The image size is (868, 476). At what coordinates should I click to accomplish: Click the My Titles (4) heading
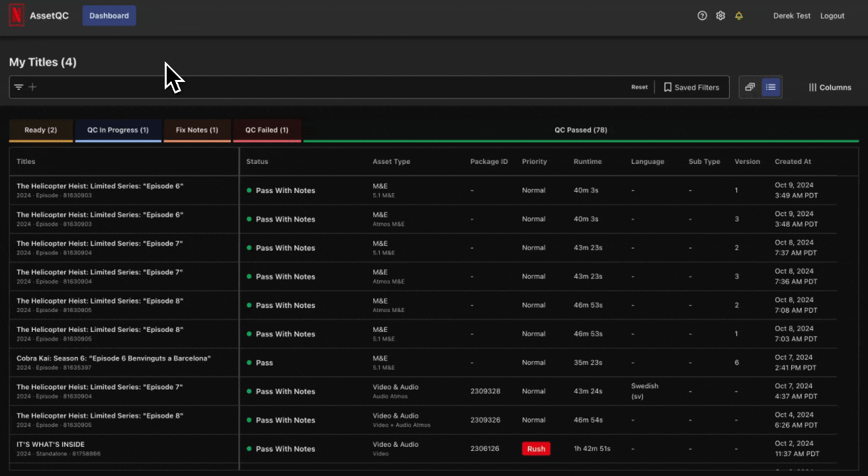click(x=43, y=62)
